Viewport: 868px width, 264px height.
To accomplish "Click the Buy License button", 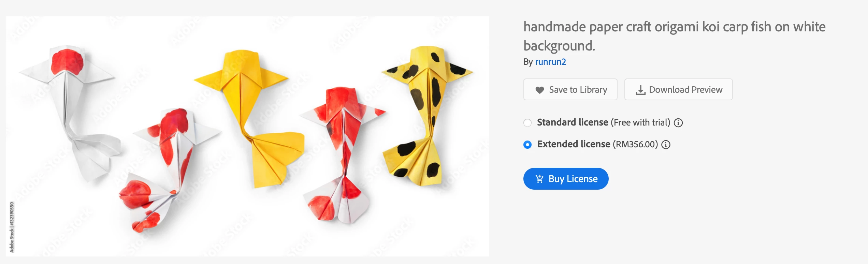I will pos(566,179).
